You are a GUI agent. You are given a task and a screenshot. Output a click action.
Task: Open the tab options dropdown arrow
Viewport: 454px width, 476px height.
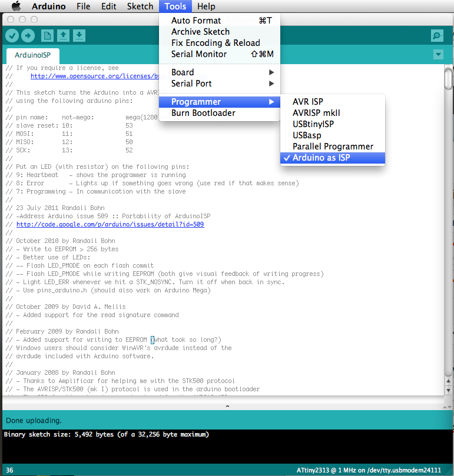438,55
